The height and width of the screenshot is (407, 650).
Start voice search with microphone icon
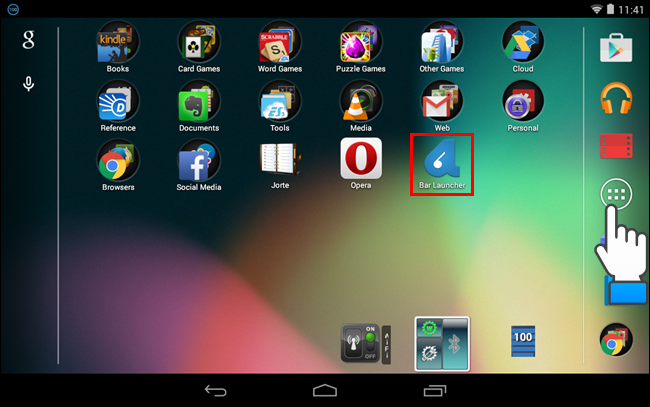[28, 84]
